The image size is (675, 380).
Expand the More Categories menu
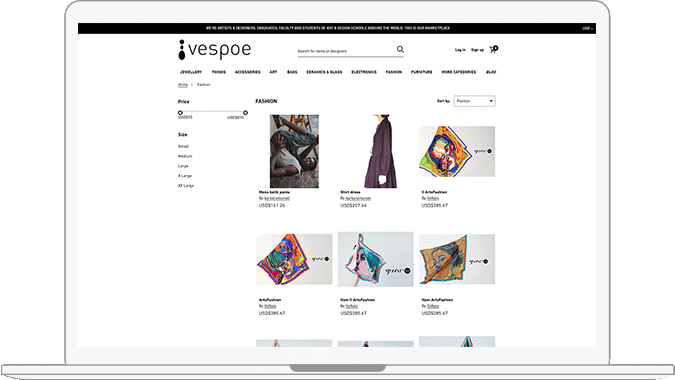(458, 72)
